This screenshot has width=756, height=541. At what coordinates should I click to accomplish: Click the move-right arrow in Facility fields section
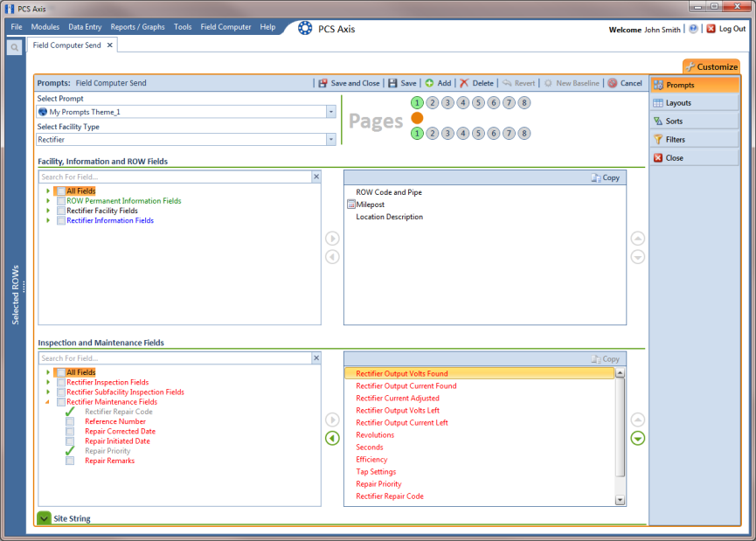click(x=332, y=239)
